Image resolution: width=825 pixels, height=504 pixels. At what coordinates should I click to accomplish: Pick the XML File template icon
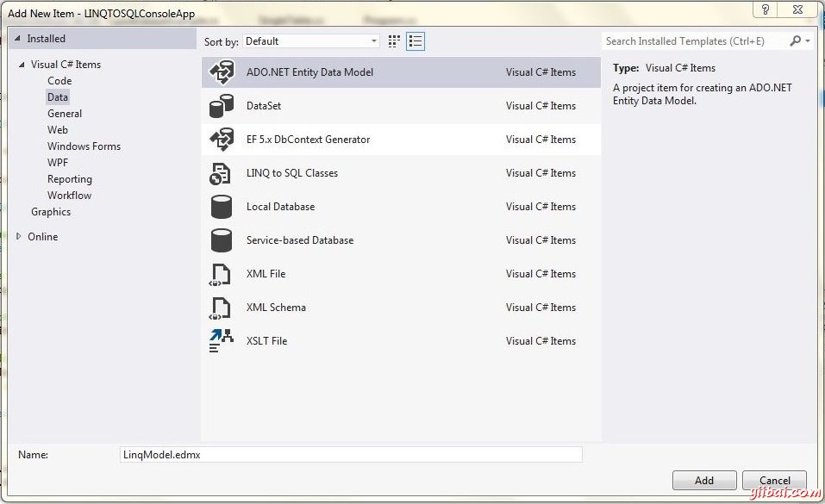221,274
